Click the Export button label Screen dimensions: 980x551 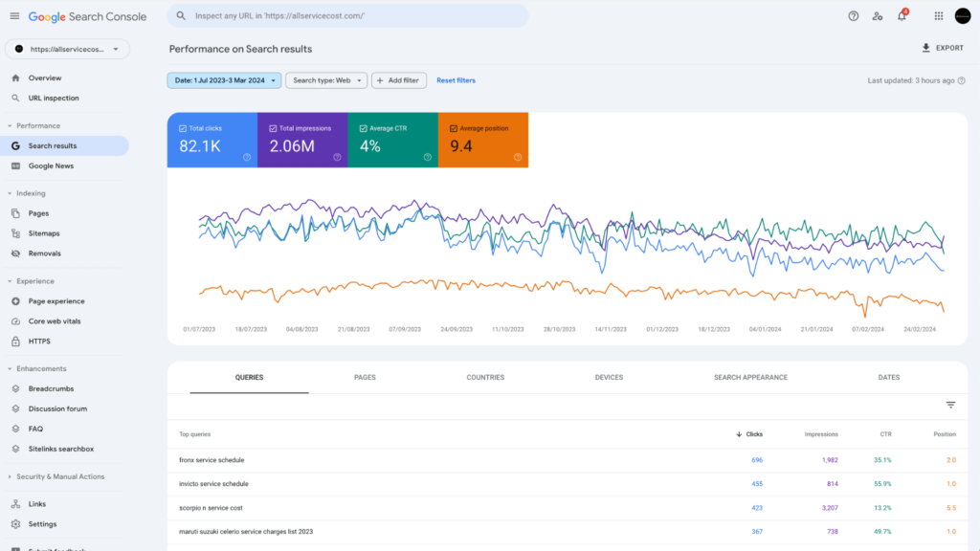click(x=950, y=48)
